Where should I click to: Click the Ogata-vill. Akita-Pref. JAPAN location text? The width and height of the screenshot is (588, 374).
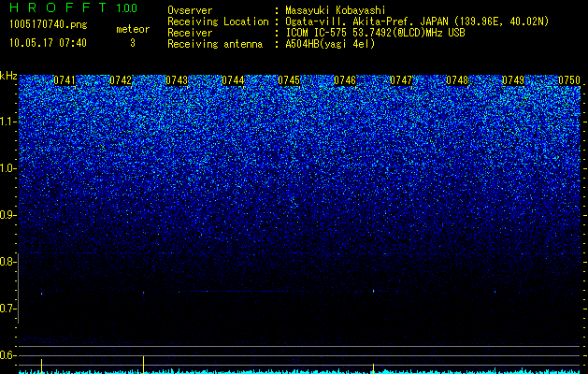(x=415, y=22)
